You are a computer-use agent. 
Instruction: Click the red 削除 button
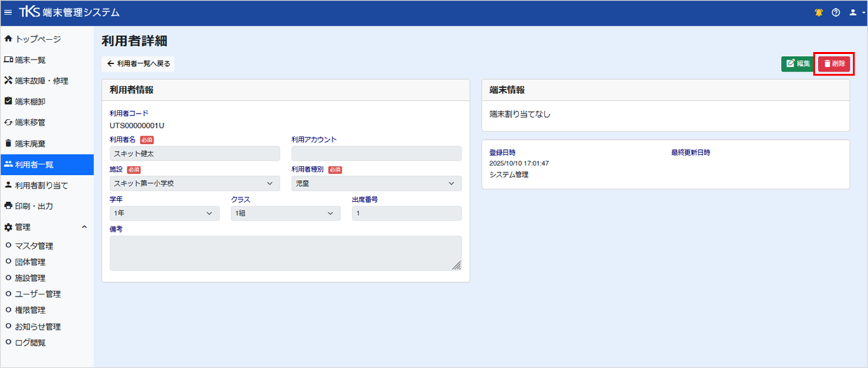click(834, 64)
